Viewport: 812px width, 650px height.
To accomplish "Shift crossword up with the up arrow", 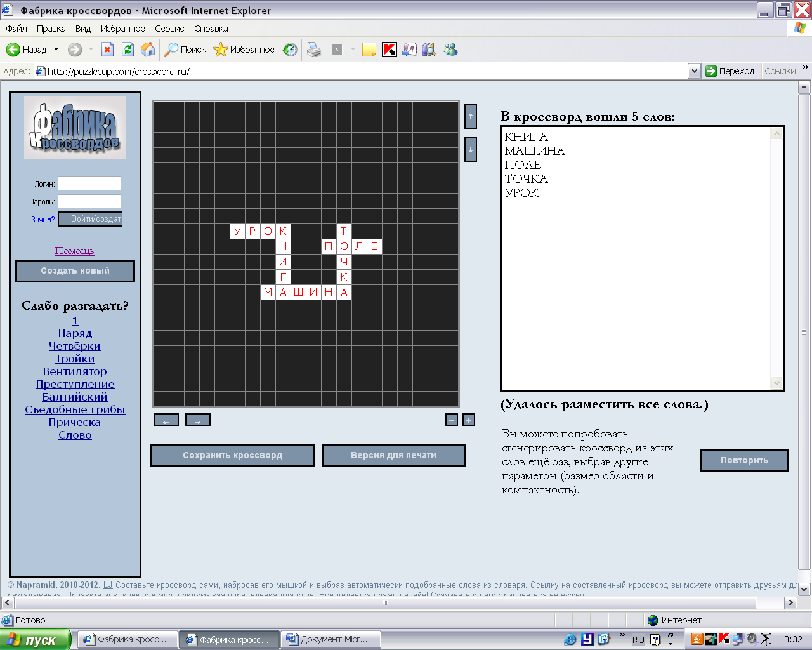I will [470, 117].
